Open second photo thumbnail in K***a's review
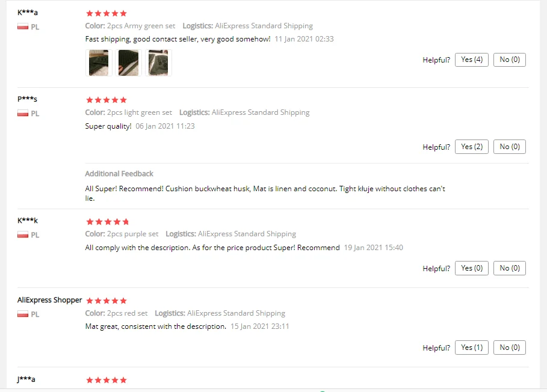Screen dimensions: 547x392 click(x=128, y=63)
